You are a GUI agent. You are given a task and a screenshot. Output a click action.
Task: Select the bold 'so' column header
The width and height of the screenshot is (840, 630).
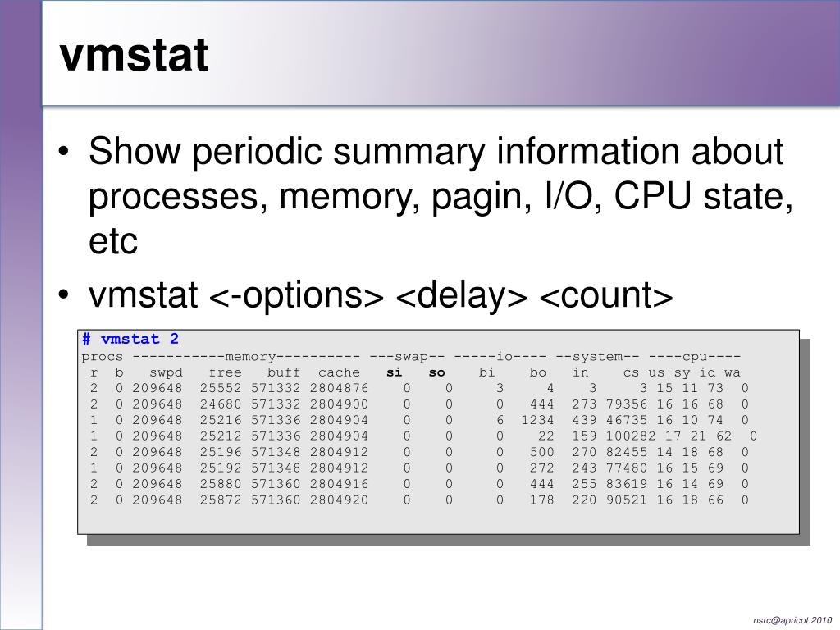click(x=436, y=372)
